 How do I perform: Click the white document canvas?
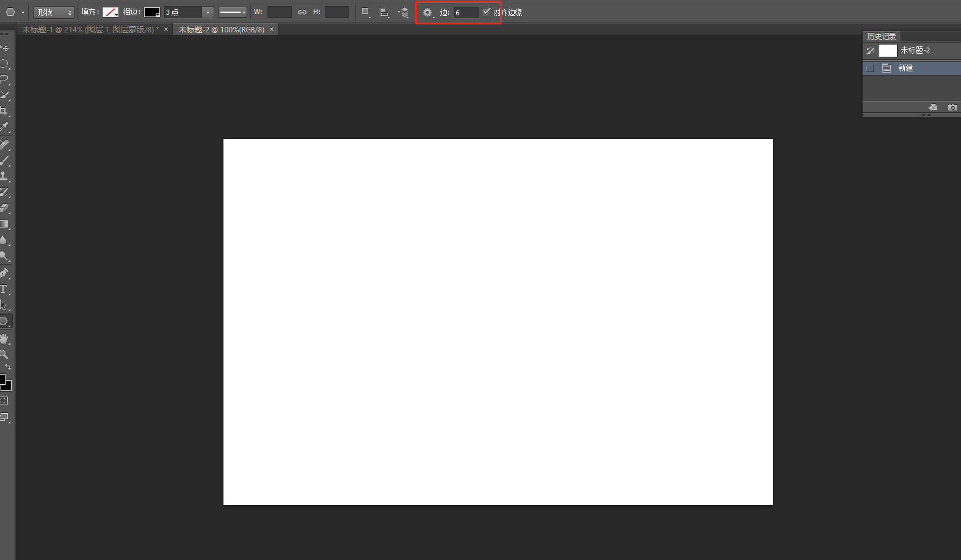point(498,322)
